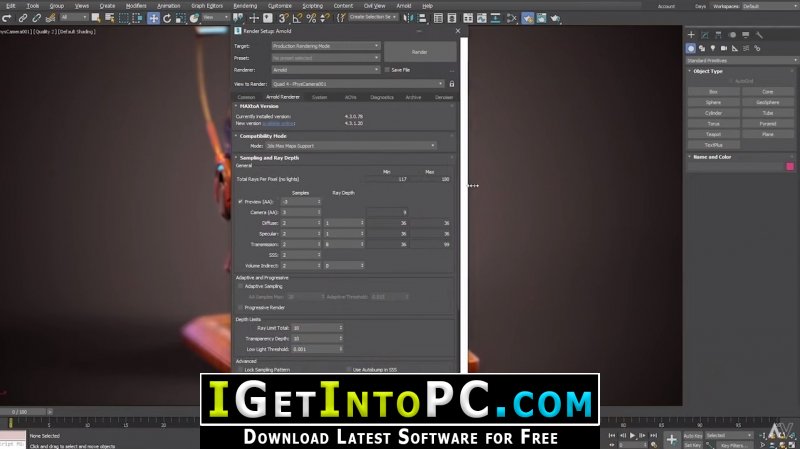This screenshot has width=800, height=449.
Task: Activate the Select and Move tool
Action: pyautogui.click(x=154, y=18)
